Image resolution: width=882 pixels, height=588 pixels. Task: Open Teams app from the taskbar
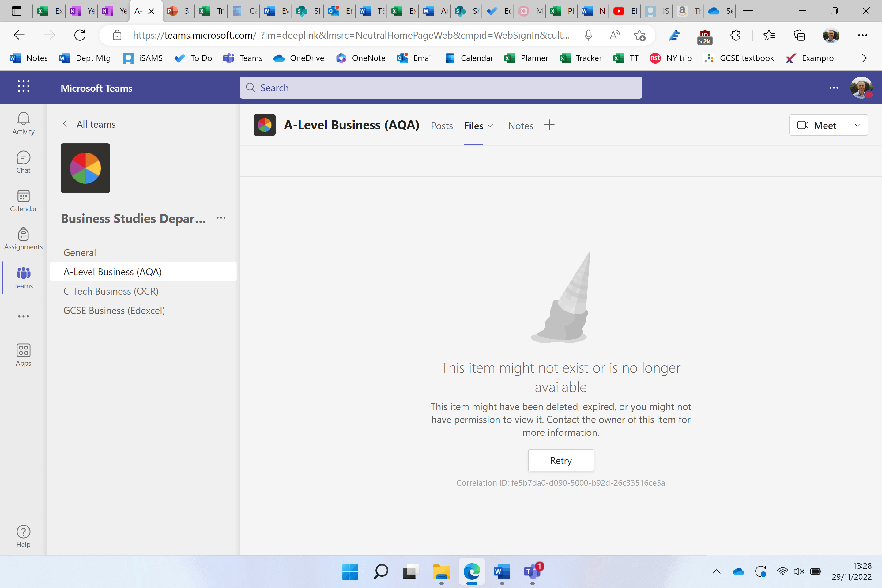tap(533, 571)
